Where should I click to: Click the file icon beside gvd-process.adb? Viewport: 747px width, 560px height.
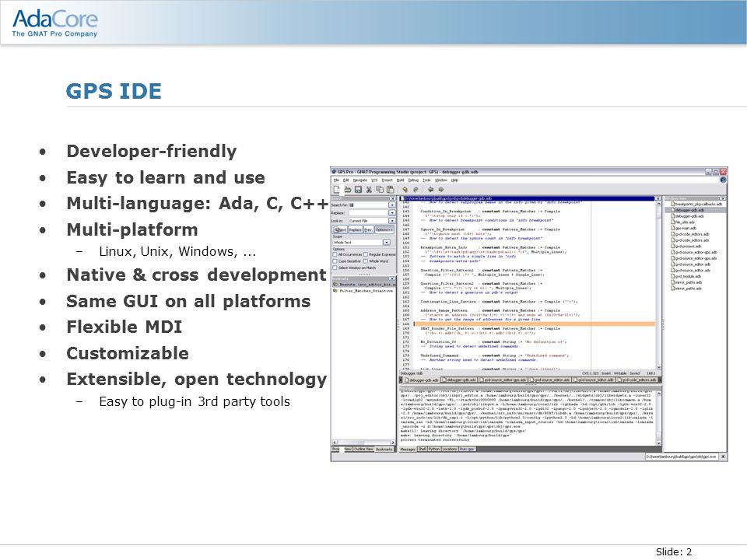point(673,247)
